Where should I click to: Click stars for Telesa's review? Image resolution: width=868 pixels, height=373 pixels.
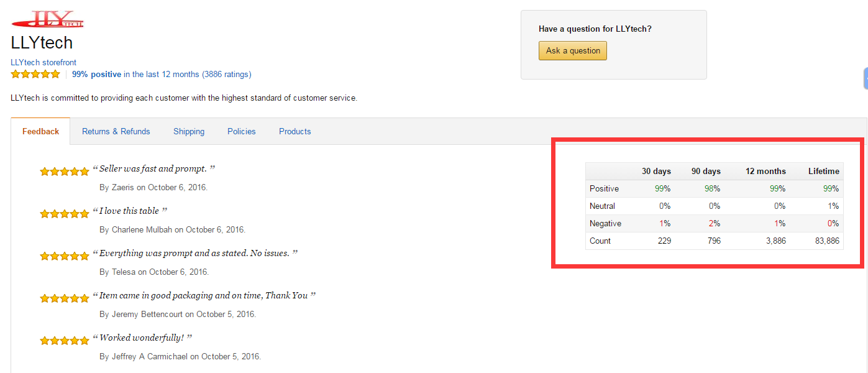[x=65, y=256]
